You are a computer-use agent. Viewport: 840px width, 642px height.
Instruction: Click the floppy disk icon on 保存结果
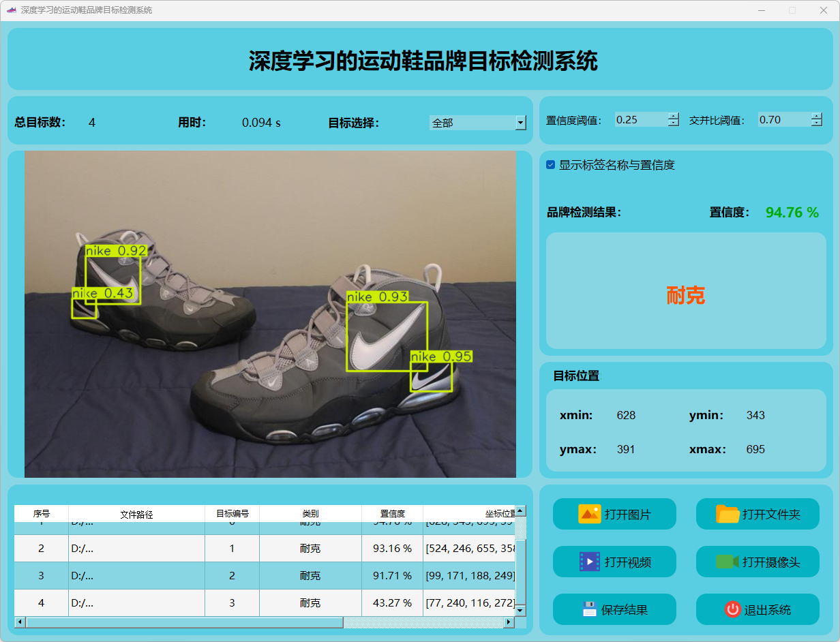tap(590, 609)
